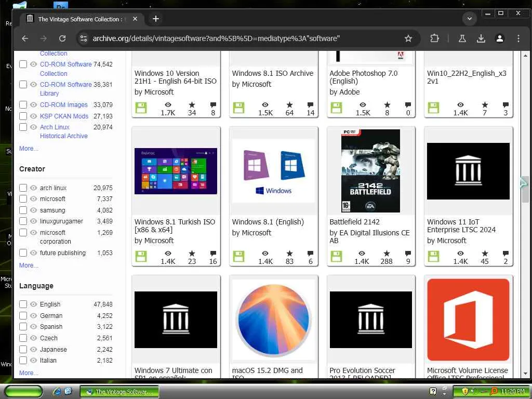Viewport: 532px width, 399px height.
Task: Click the star icon on Win10_22H2_English card
Action: [x=485, y=105]
